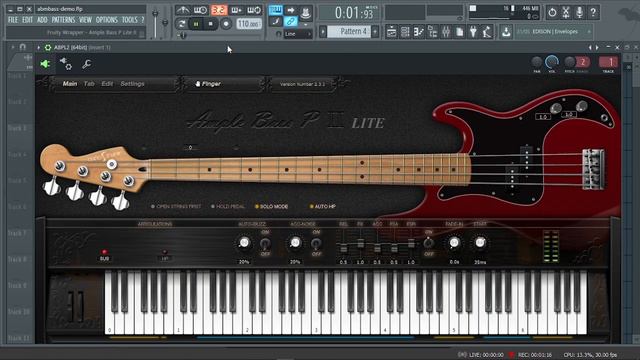Open the Playlist window
The image size is (640, 360).
click(x=391, y=31)
